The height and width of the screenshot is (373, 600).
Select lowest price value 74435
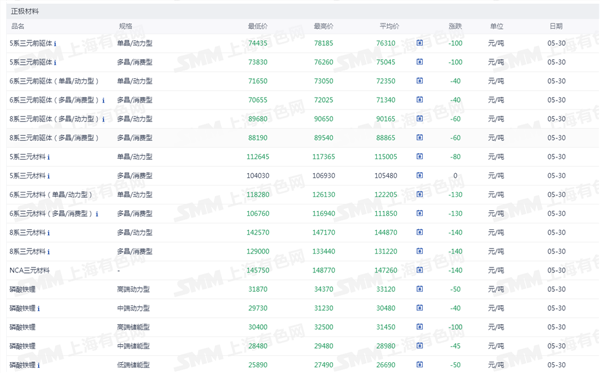point(258,43)
